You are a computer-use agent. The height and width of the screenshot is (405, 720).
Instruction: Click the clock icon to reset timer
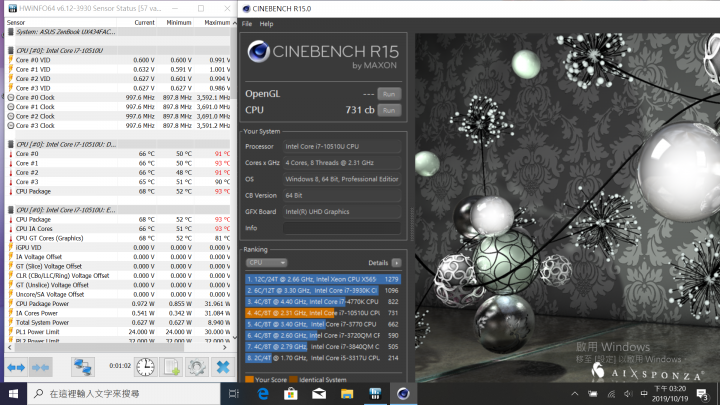(146, 367)
